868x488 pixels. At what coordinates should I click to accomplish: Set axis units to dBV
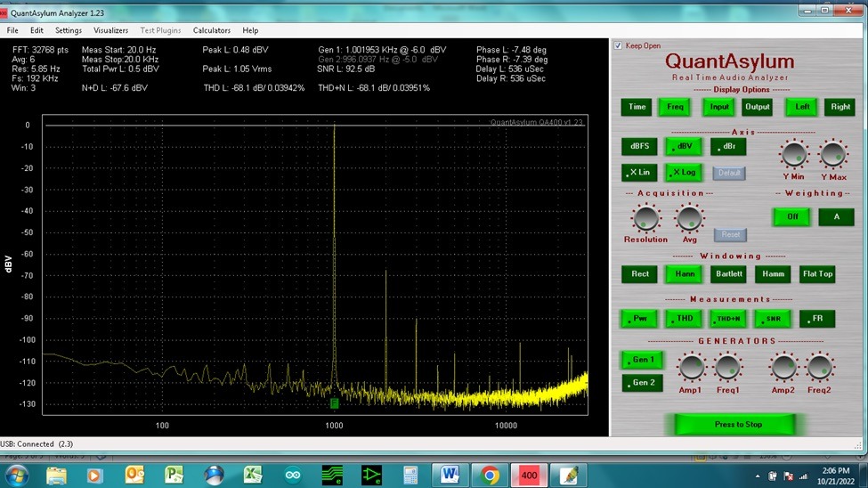[684, 146]
